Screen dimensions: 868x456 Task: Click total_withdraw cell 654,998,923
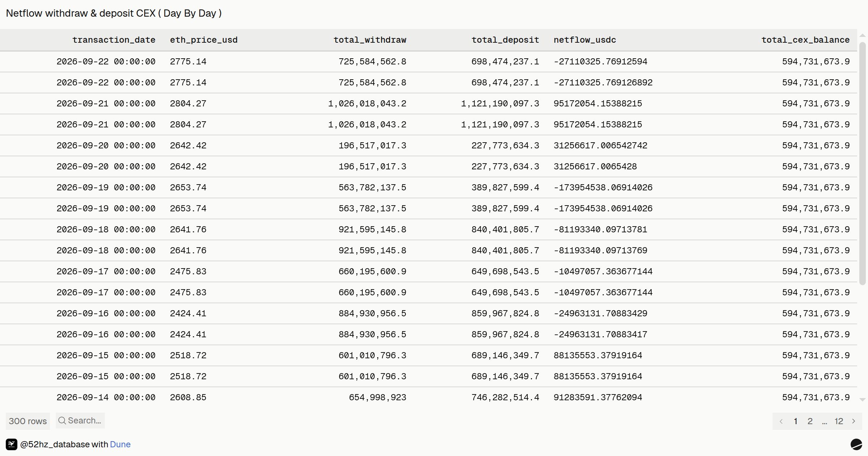pos(378,397)
